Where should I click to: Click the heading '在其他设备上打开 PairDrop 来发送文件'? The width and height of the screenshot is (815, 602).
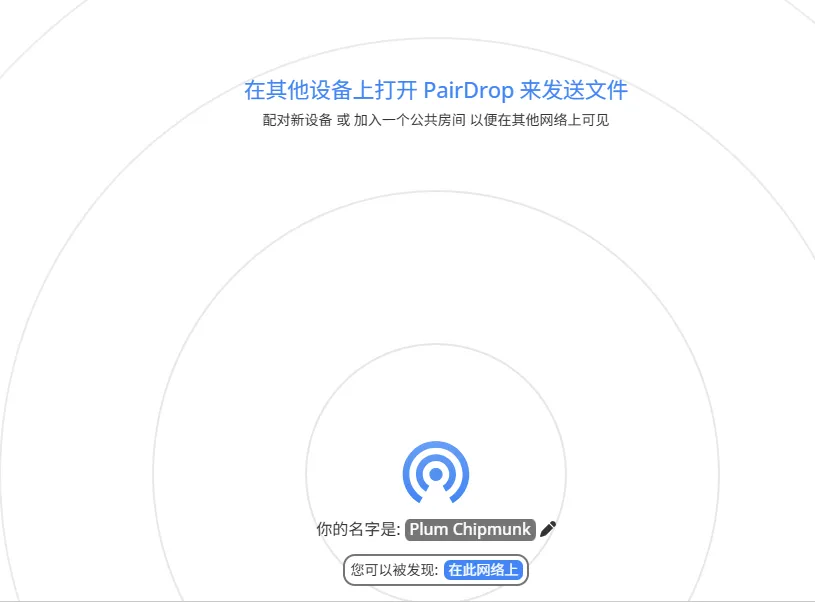pyautogui.click(x=436, y=90)
